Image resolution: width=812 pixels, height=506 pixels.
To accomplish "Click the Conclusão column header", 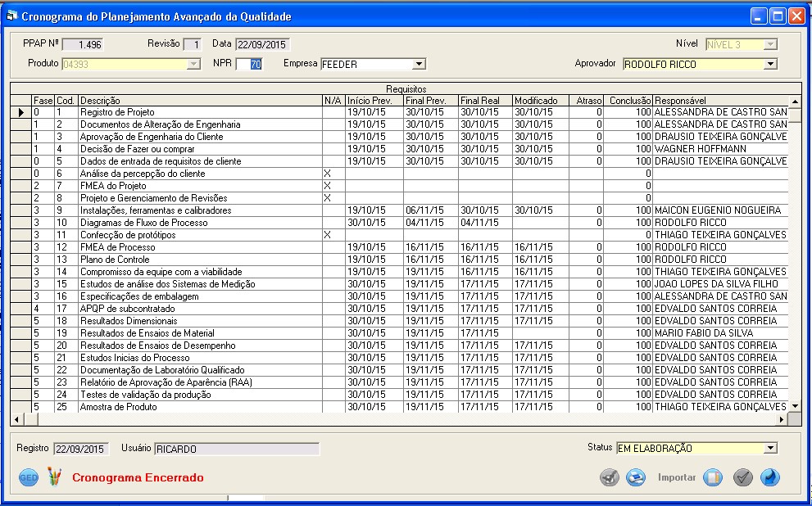I will pos(628,101).
